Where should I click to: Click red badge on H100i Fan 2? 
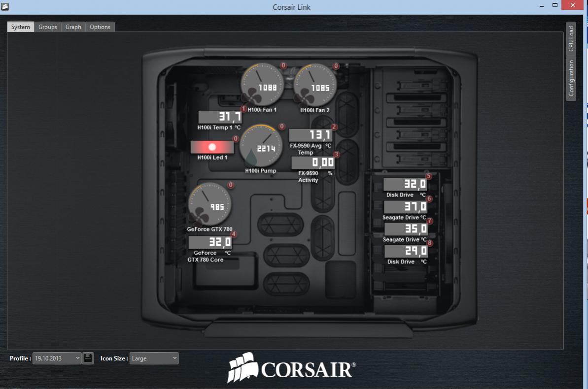pos(336,66)
